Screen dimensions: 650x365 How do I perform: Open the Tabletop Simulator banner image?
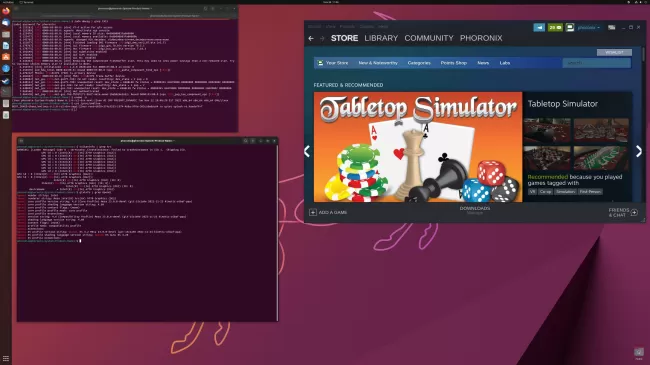tap(418, 147)
